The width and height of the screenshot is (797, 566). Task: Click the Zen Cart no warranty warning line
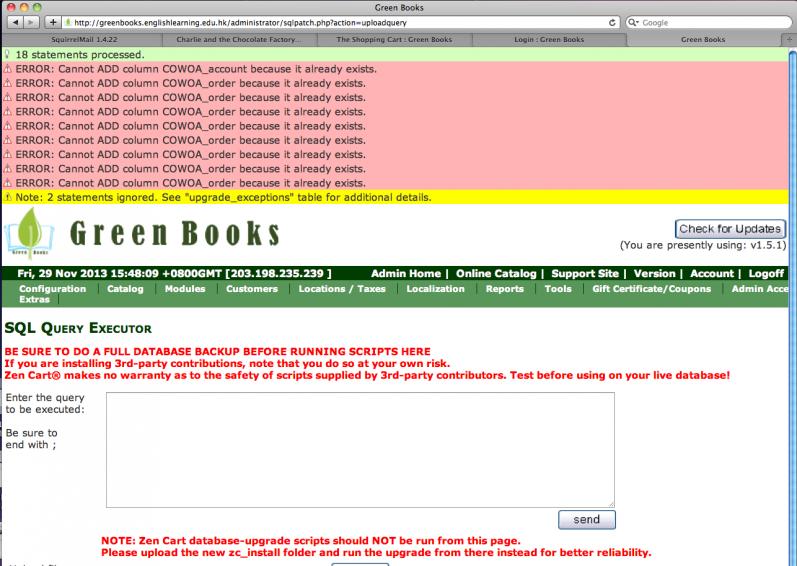pos(367,375)
